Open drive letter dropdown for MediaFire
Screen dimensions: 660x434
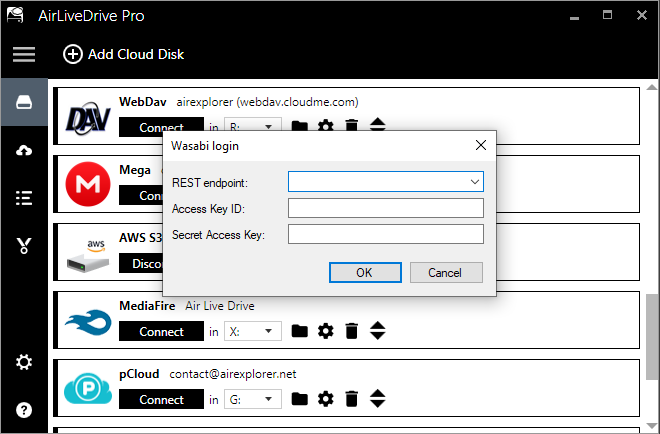click(253, 331)
